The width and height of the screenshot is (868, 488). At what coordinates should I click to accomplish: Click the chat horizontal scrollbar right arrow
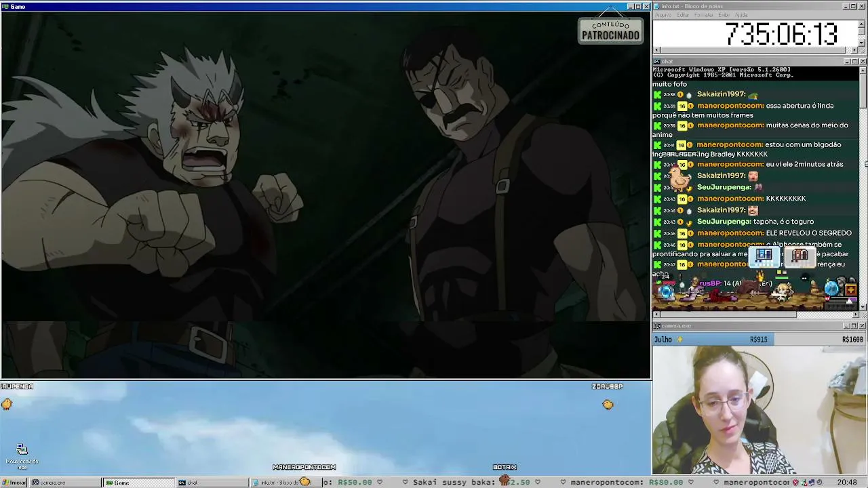pyautogui.click(x=855, y=314)
